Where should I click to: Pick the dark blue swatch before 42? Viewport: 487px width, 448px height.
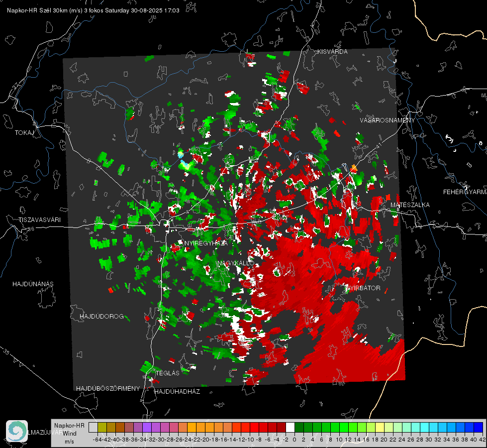pyautogui.click(x=479, y=427)
